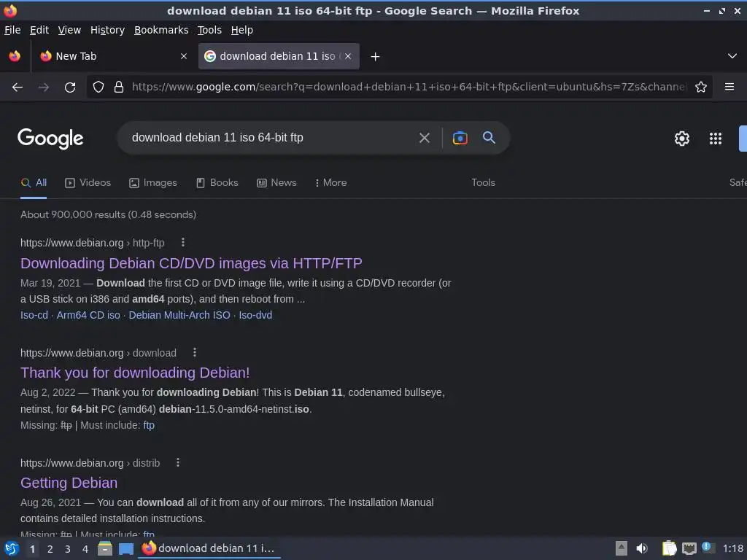Open the Getting Debian result
The width and height of the screenshot is (747, 560).
coord(69,483)
